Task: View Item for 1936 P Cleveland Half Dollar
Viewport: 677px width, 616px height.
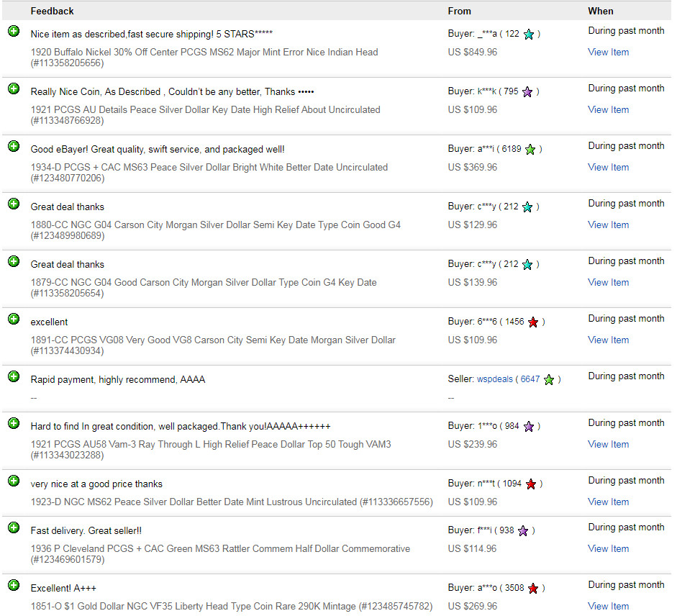Action: pos(608,548)
